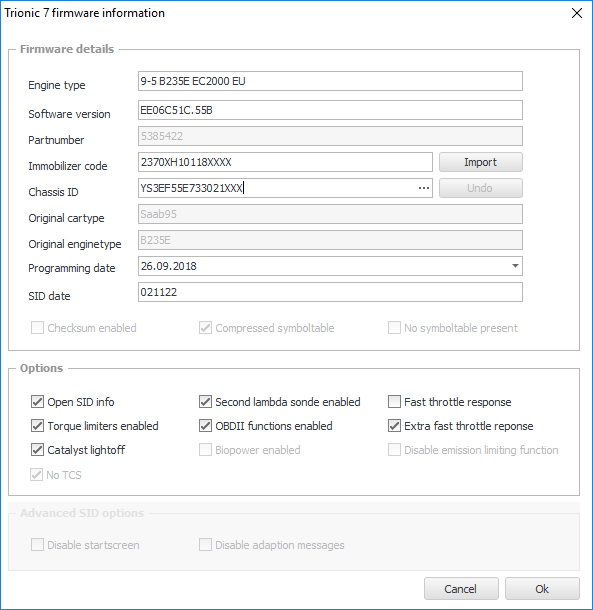Screen dimensions: 593x610
Task: Click the Advanced SID options heading
Action: click(82, 513)
